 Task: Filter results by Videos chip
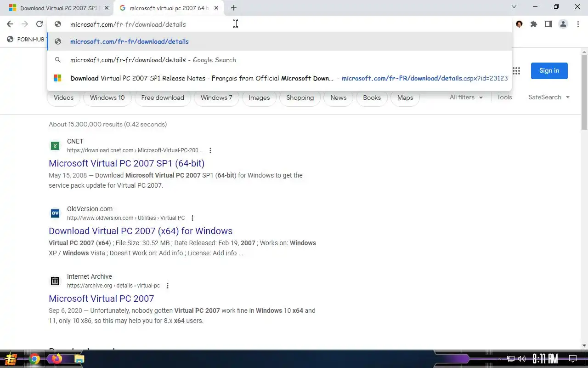[63, 98]
